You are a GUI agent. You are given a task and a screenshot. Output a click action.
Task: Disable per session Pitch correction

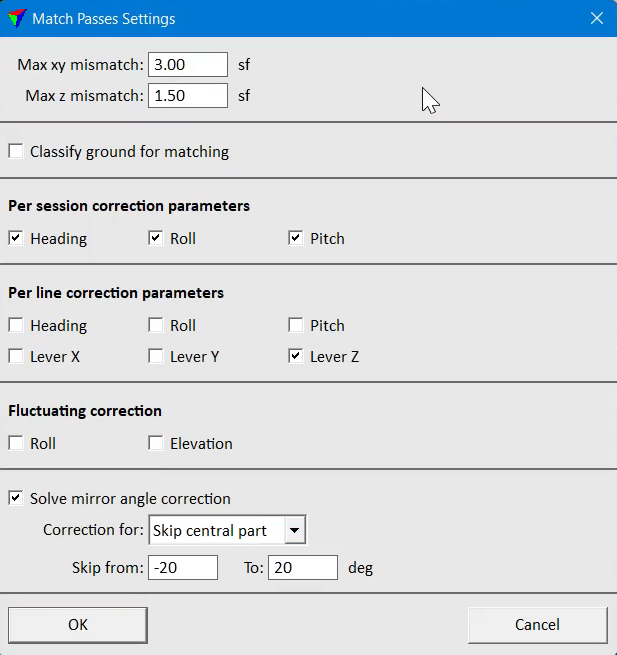296,239
